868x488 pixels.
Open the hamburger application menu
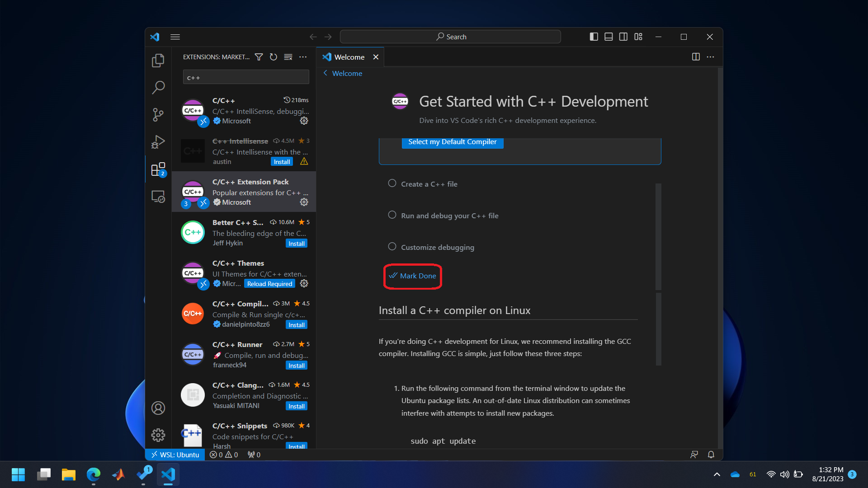[x=175, y=37]
